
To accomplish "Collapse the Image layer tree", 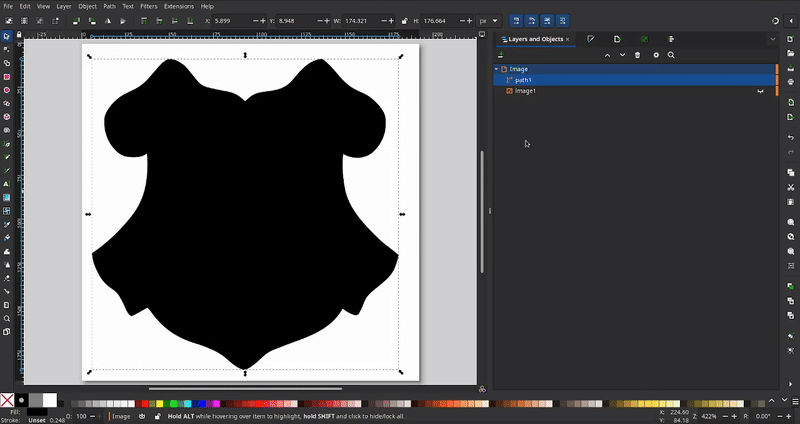I will [x=497, y=69].
